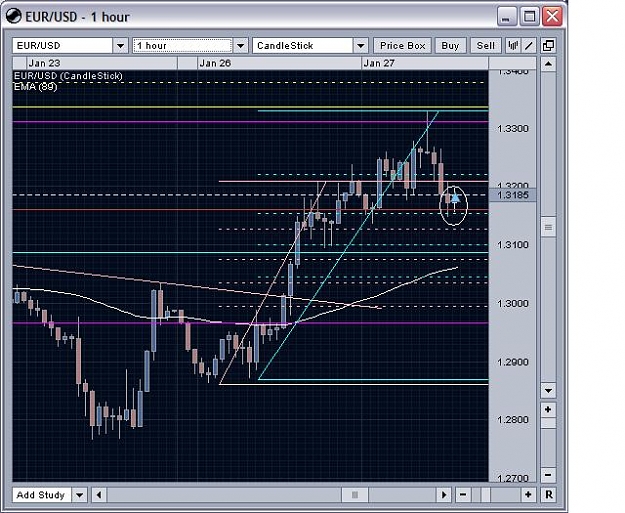Click the 1.3100 price axis label

click(513, 245)
